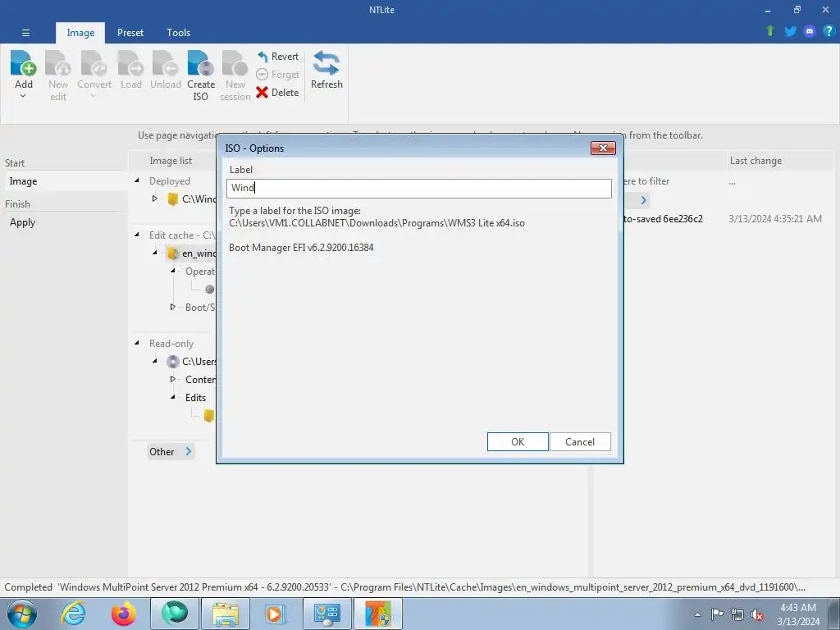Screen dimensions: 840x630
Task: Click the Action Center flag tray icon
Action: pos(717,614)
